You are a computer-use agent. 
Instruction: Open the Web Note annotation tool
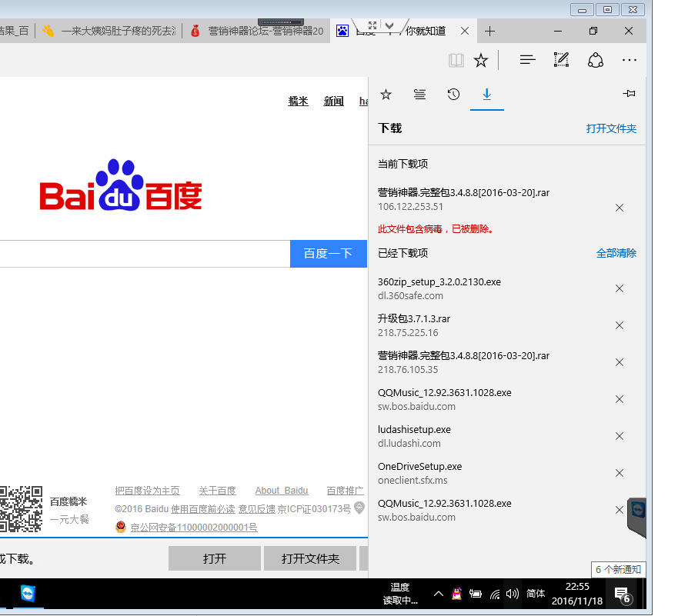(x=561, y=60)
